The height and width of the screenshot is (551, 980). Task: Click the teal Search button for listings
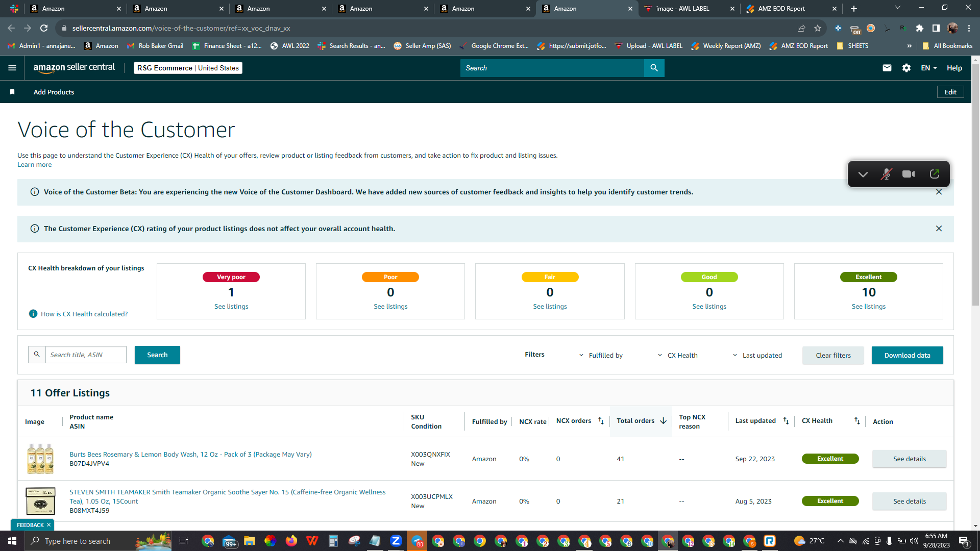157,355
